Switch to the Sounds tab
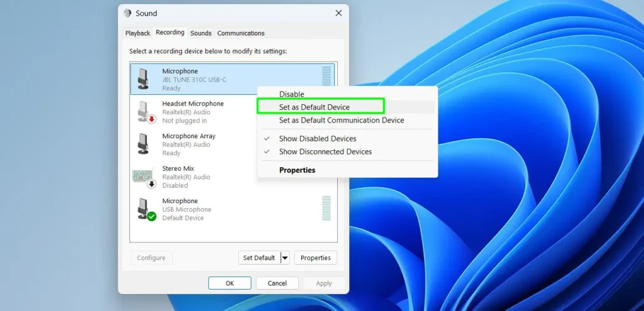 [x=201, y=33]
